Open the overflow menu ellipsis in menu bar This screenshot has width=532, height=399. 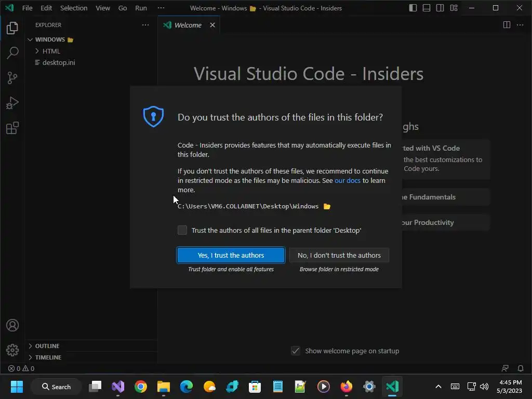point(161,8)
